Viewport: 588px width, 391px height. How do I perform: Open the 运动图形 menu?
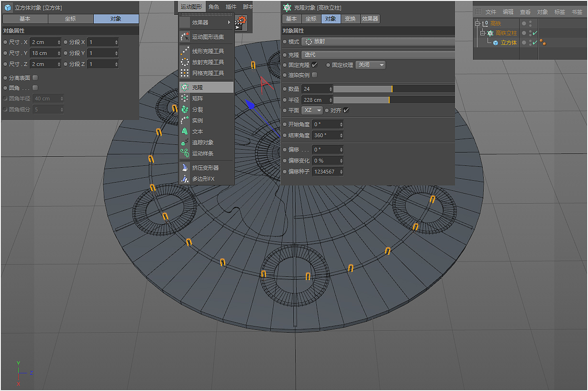191,7
